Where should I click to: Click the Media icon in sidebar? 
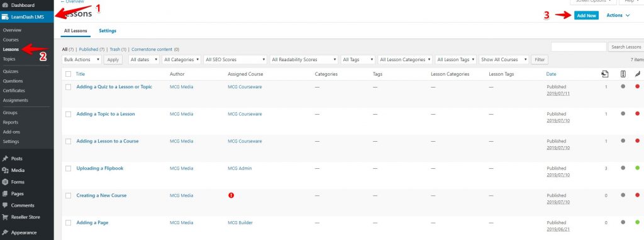(x=5, y=171)
